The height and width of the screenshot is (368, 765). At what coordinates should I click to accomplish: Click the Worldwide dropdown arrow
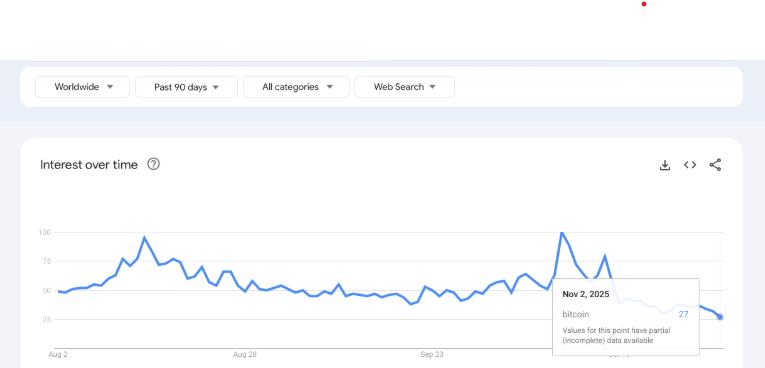110,87
